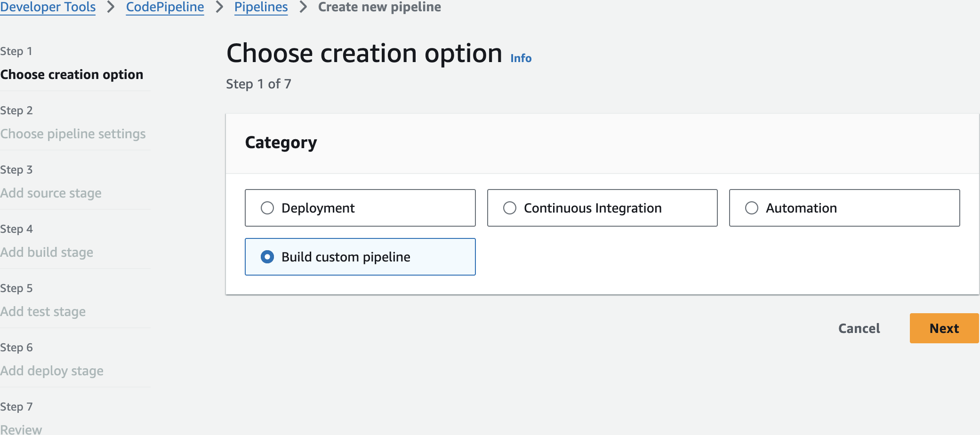Click the chevron after Developer Tools breadcrumb

pos(111,7)
